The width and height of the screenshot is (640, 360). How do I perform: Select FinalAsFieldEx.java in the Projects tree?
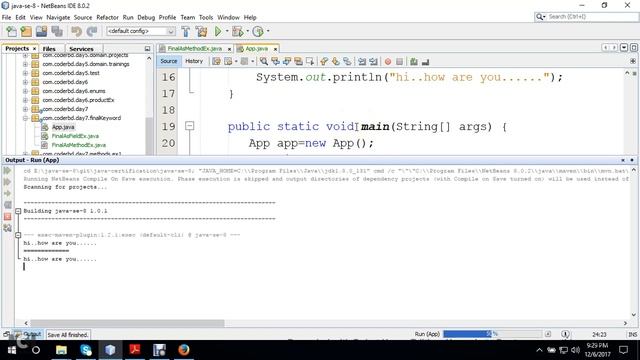pyautogui.click(x=75, y=136)
